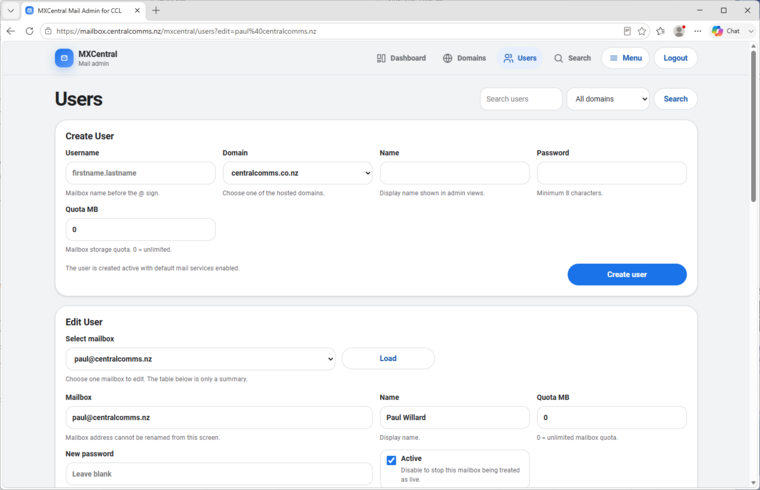Open the Dashboard nav item
This screenshot has height=490, width=760.
click(401, 58)
